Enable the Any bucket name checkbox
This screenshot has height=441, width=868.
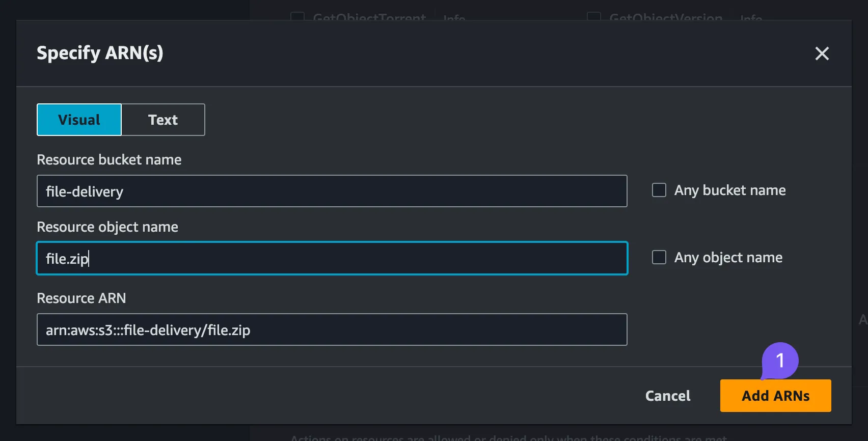[x=659, y=190]
